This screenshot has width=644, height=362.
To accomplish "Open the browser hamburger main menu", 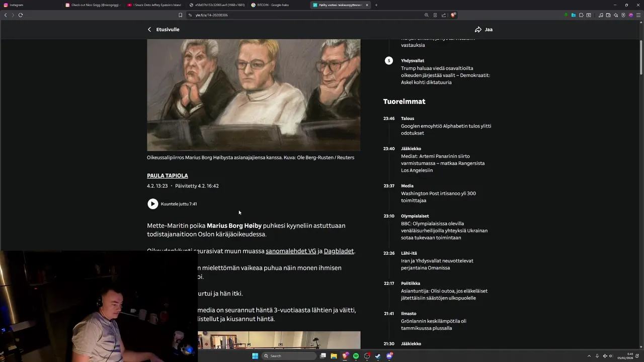I will [638, 15].
